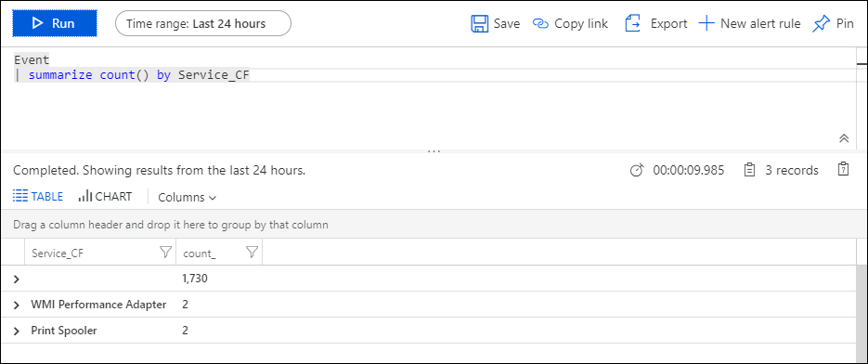Click inside the query editor text
868x364 pixels.
[x=132, y=68]
